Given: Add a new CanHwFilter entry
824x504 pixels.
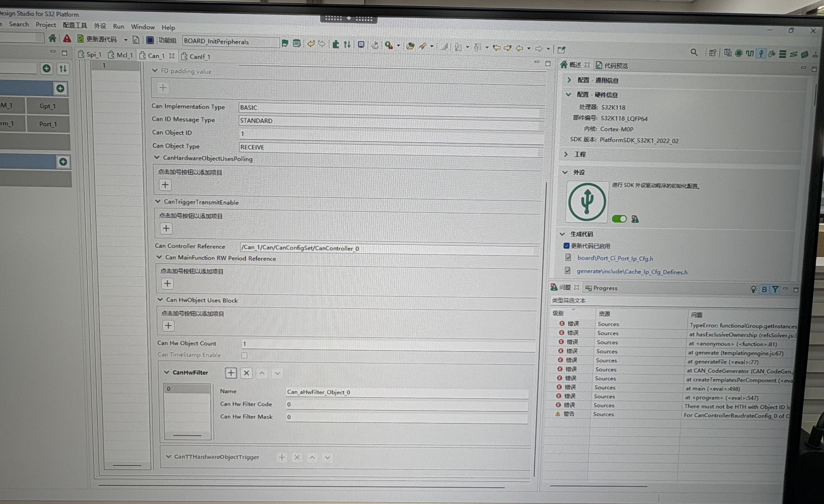Looking at the screenshot, I should click(x=231, y=373).
